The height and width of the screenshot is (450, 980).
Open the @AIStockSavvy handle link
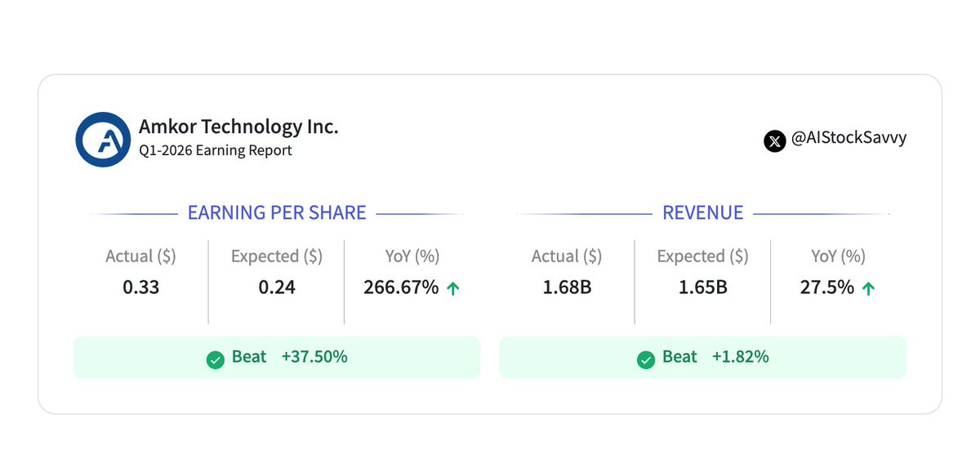pyautogui.click(x=849, y=138)
